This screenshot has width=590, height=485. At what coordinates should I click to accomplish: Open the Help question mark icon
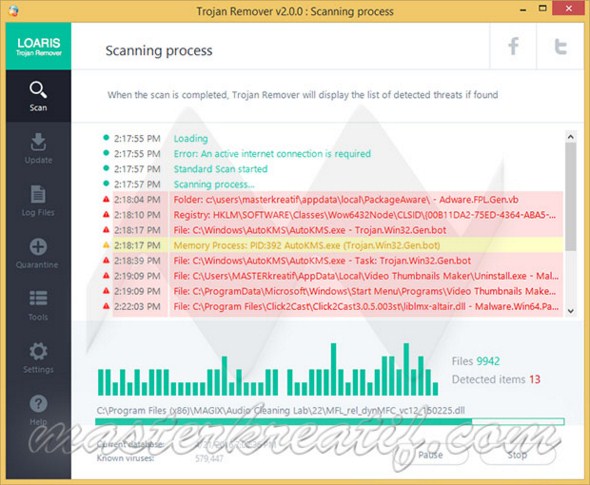38,404
